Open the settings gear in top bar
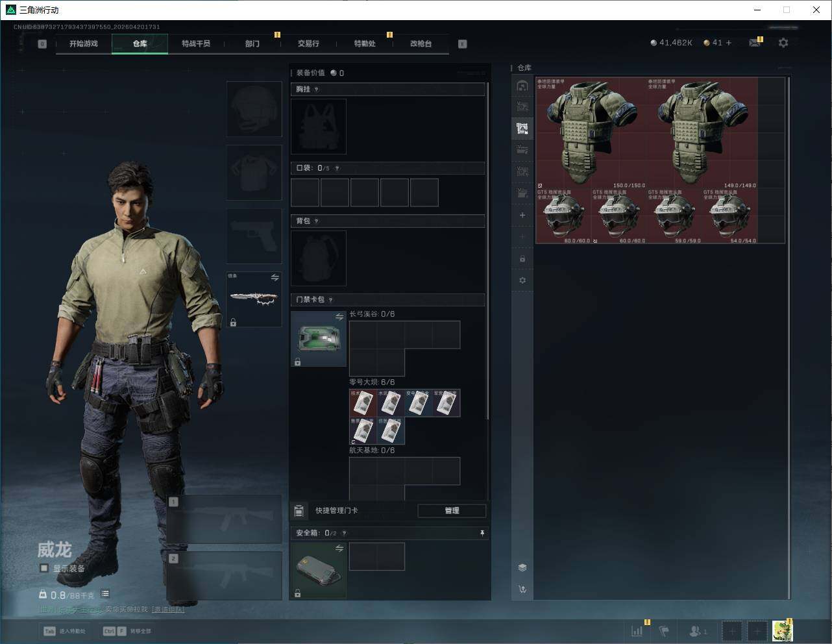The height and width of the screenshot is (644, 832). (x=783, y=43)
